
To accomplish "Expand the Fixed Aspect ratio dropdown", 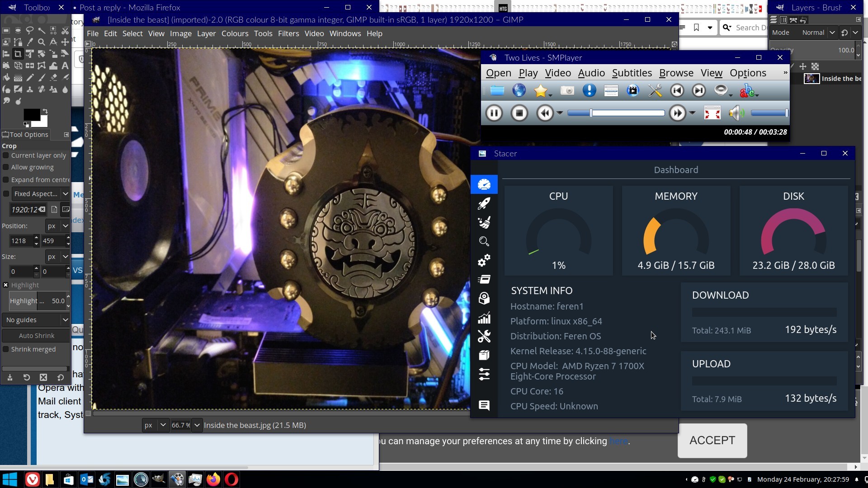I will (65, 194).
